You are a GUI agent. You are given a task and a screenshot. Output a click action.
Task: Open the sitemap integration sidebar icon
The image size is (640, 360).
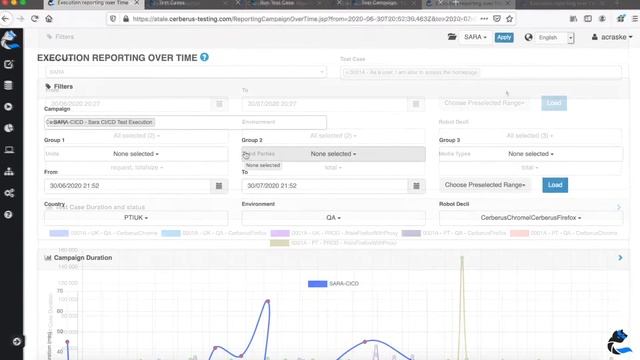pyautogui.click(x=9, y=171)
